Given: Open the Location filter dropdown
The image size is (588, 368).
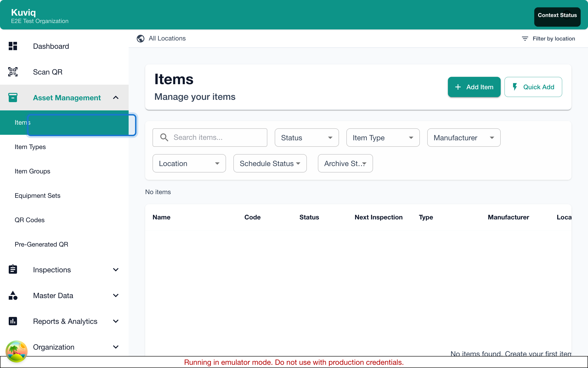Looking at the screenshot, I should [189, 163].
